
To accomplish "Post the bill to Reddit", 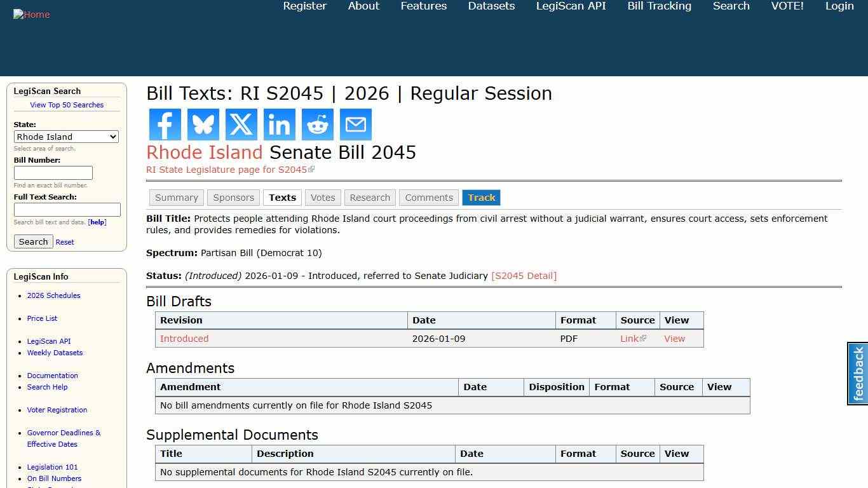I will click(317, 124).
